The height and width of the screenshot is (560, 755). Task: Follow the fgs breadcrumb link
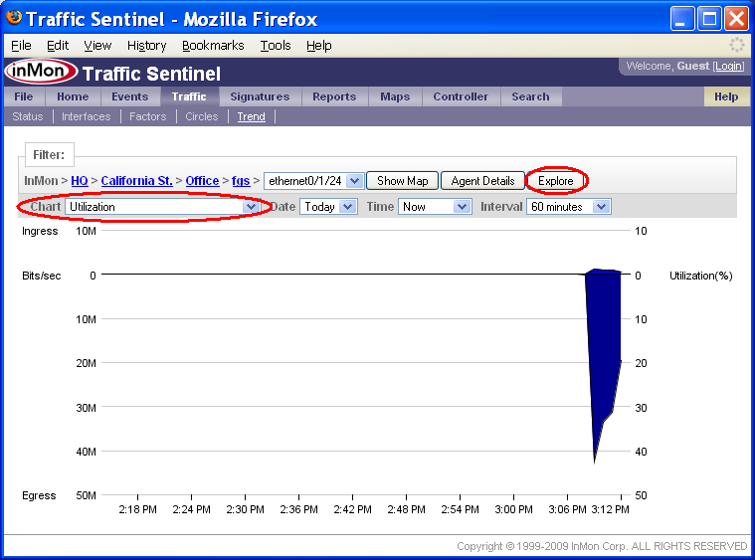point(241,181)
